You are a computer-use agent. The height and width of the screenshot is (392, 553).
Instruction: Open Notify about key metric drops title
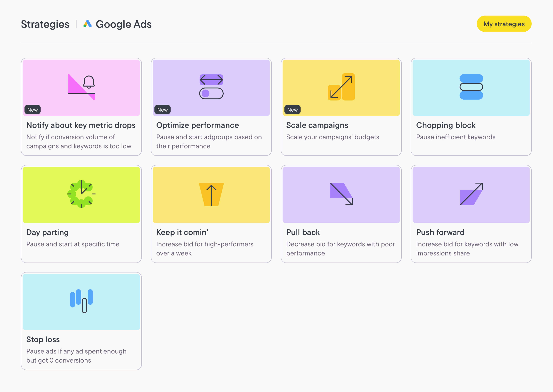click(x=81, y=125)
